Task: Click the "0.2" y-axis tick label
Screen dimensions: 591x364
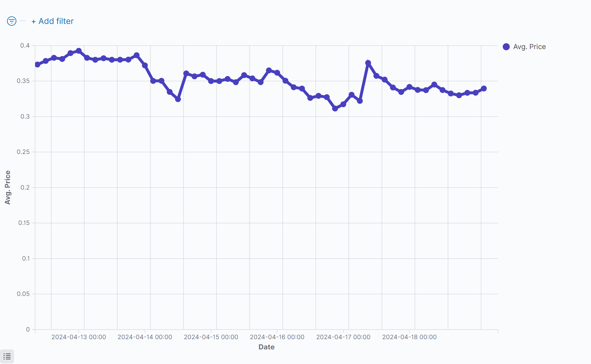Action: (25, 188)
